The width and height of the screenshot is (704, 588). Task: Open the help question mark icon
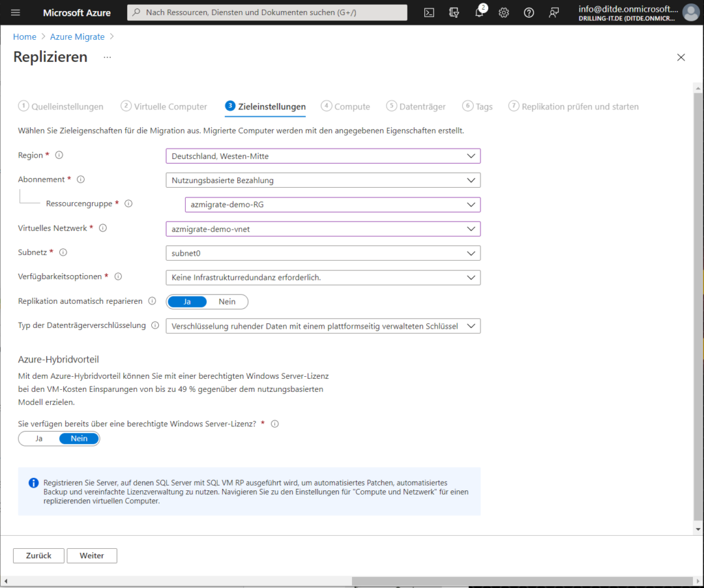(x=529, y=12)
